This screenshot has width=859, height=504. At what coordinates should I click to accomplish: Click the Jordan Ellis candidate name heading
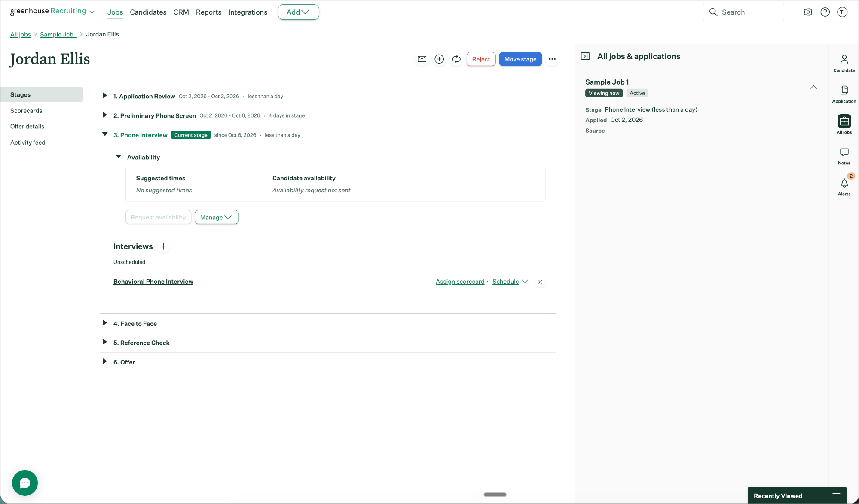point(50,59)
